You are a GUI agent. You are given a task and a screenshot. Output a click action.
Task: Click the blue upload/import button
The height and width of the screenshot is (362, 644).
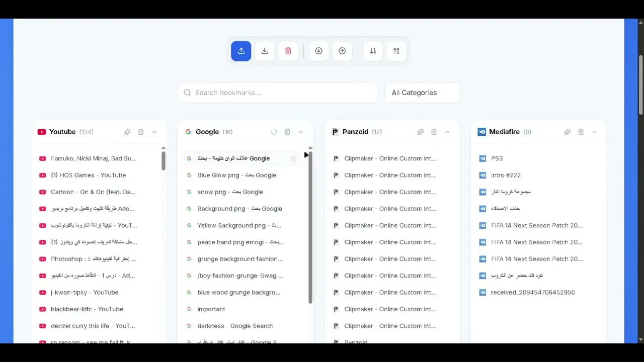pos(241,51)
